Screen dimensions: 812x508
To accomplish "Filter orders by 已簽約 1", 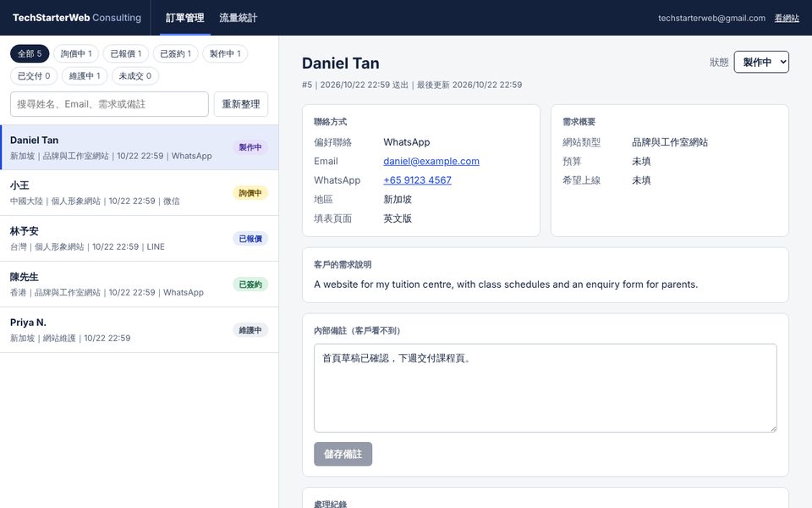I will click(176, 54).
